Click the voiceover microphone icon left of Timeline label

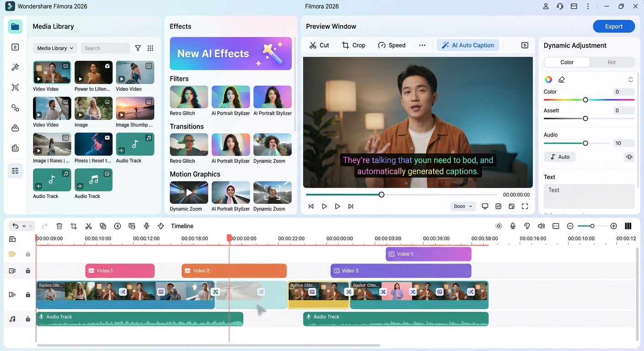point(146,226)
